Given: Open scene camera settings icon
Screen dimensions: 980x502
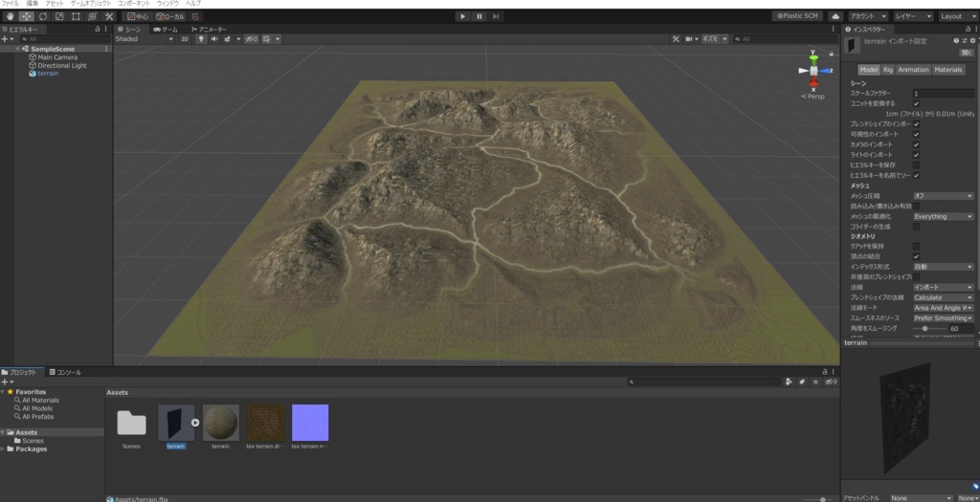Looking at the screenshot, I should 689,38.
